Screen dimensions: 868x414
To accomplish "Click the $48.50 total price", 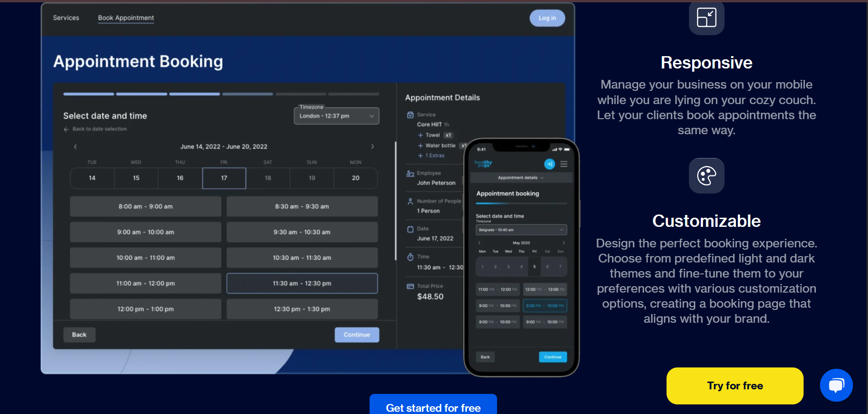I will tap(430, 297).
